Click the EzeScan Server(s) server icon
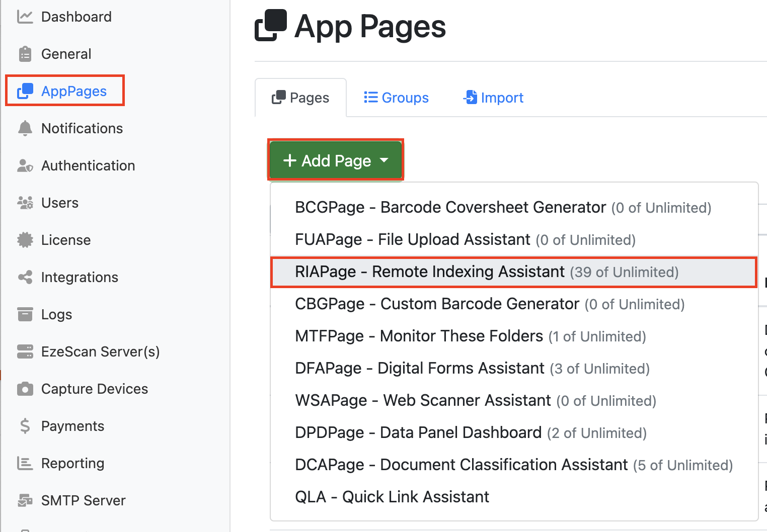The width and height of the screenshot is (767, 532). (x=25, y=351)
